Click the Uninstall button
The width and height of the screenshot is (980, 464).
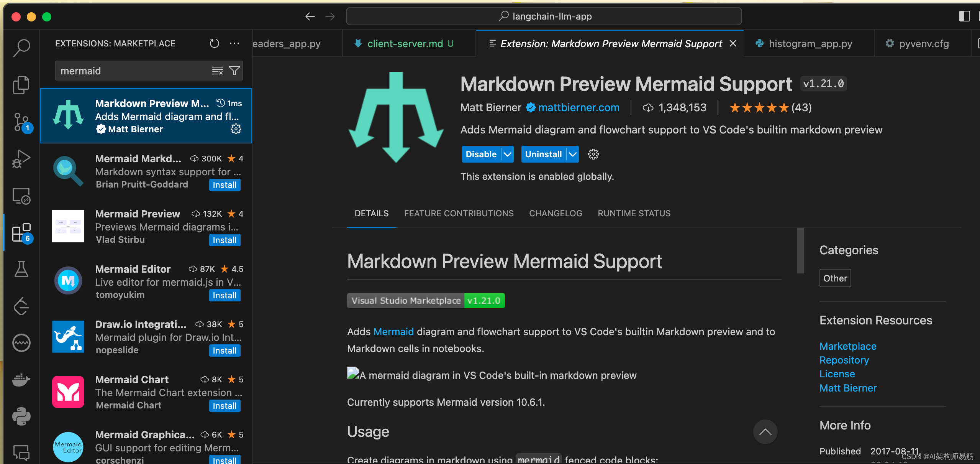tap(543, 154)
